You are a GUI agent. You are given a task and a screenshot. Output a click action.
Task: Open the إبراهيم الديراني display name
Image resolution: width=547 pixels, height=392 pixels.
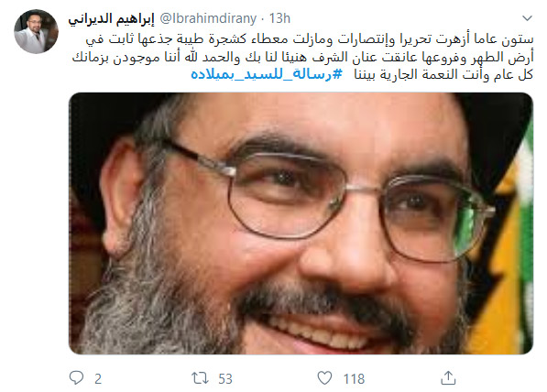[x=111, y=19]
